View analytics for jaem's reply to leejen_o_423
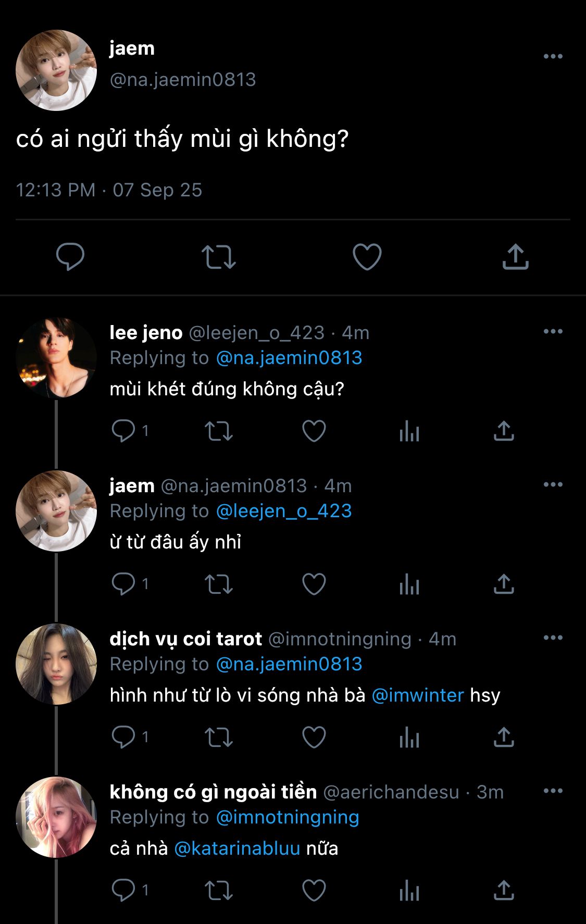 409,584
